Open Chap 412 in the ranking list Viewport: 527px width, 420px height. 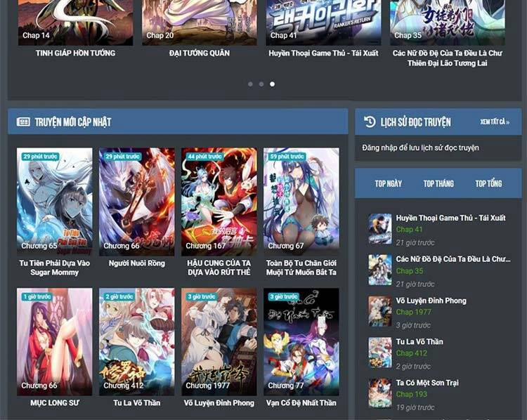(411, 353)
